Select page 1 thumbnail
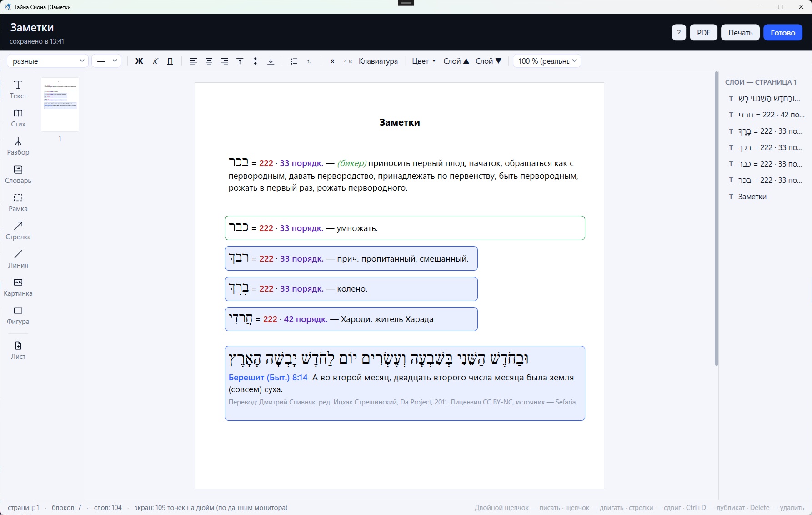The height and width of the screenshot is (515, 812). tap(60, 105)
